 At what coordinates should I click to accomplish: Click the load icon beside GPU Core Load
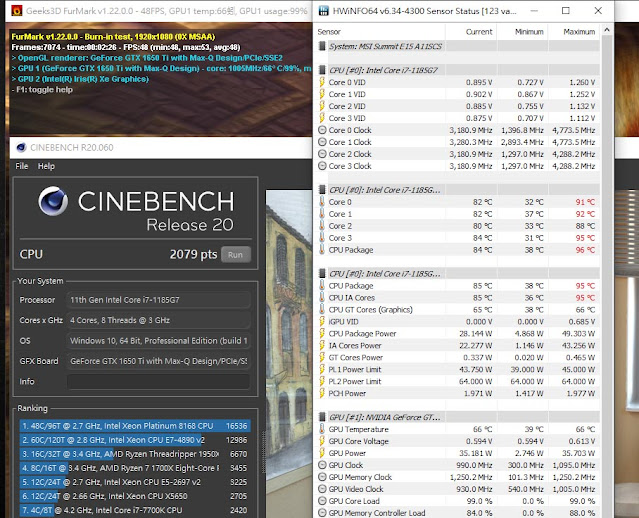point(322,501)
